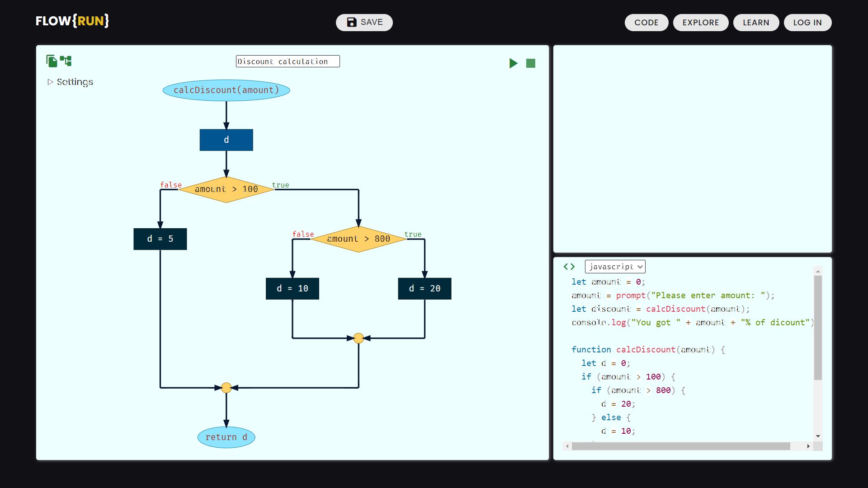
Task: Open the CODE page
Action: coord(646,22)
